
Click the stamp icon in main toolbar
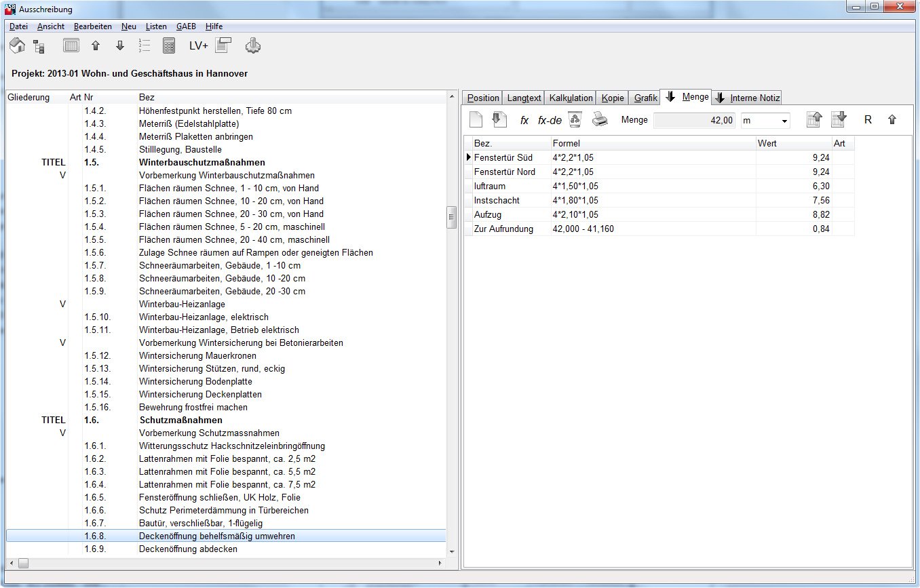tap(253, 45)
